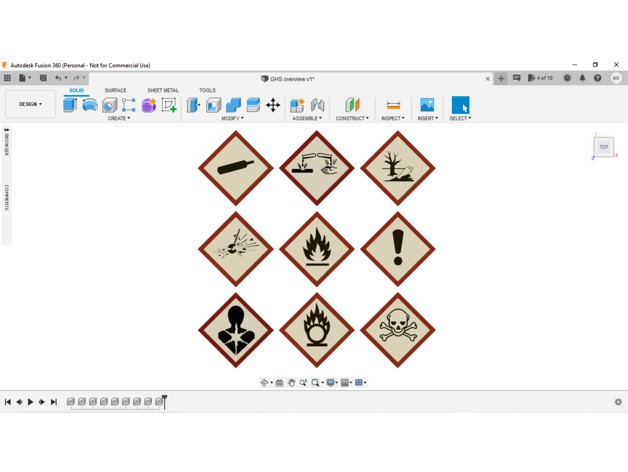Select the Press Pull tool
628x472 pixels.
(x=193, y=105)
